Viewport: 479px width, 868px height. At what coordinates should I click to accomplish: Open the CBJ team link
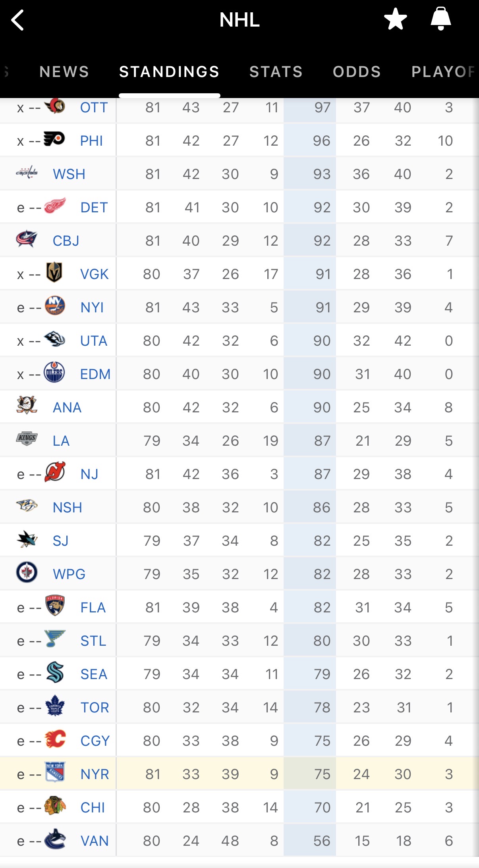66,241
